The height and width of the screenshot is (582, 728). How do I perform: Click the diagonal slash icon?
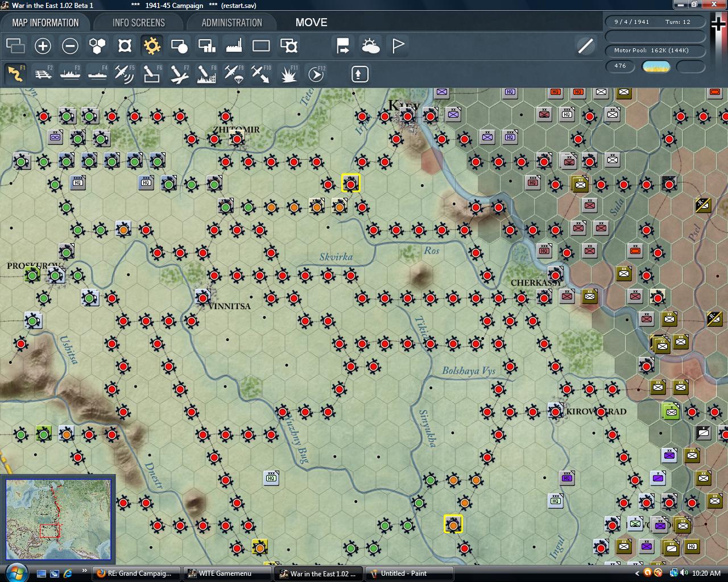tap(585, 45)
